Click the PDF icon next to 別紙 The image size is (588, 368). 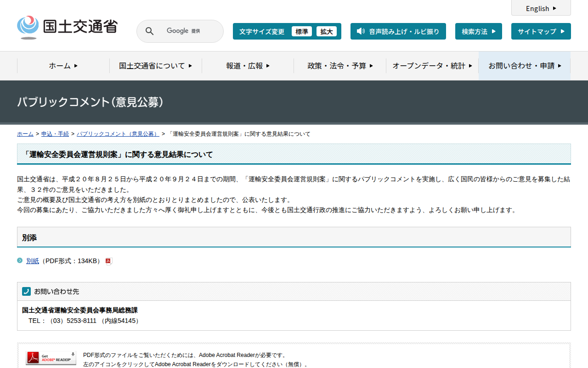coord(109,261)
